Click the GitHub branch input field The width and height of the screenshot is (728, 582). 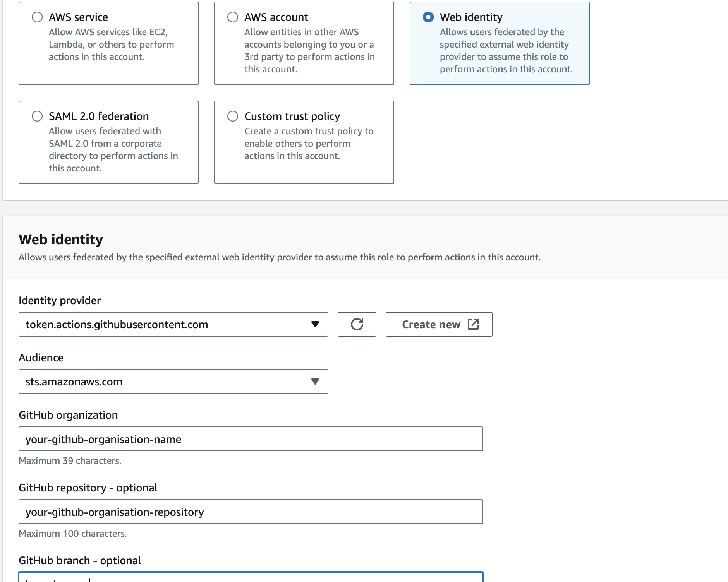coord(251,578)
